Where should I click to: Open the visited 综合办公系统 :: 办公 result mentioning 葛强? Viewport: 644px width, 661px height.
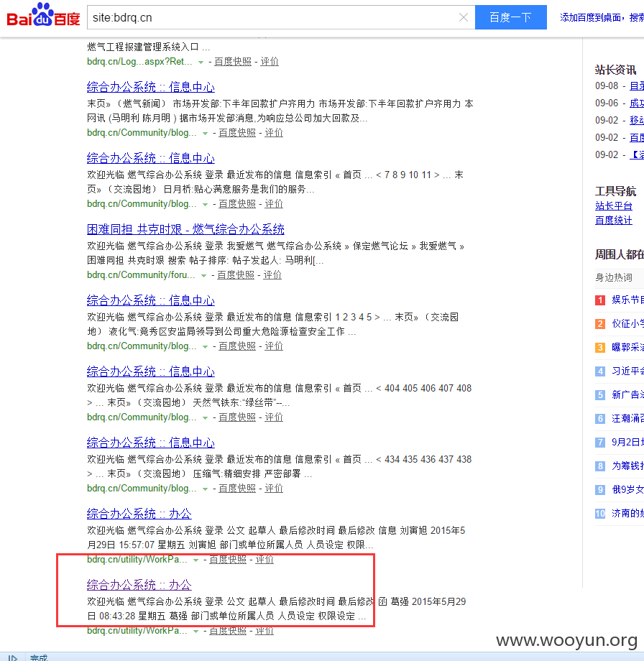tap(139, 586)
